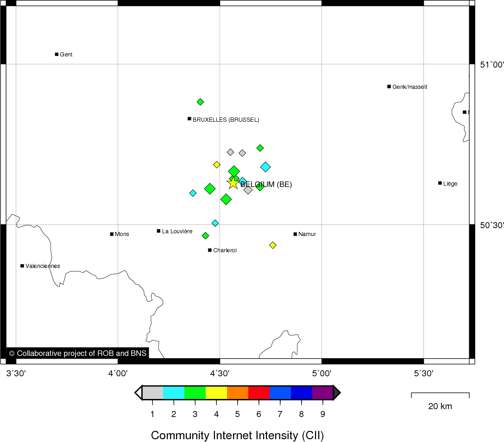Click the Community Internet Intensity legend title
The width and height of the screenshot is (504, 442).
237,435
